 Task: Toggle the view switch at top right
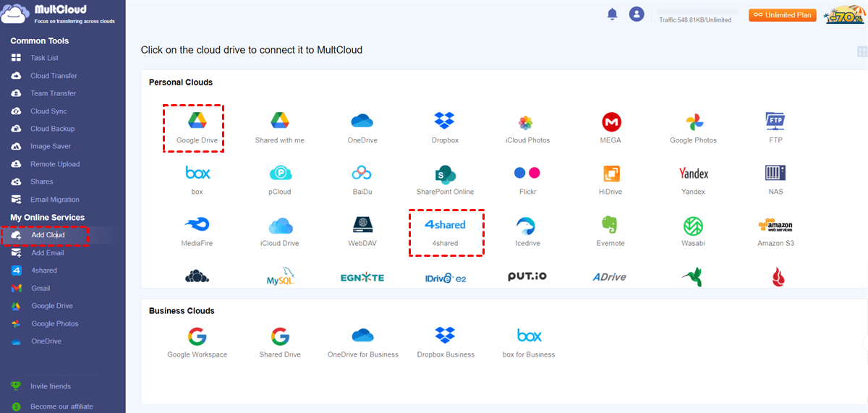(861, 51)
